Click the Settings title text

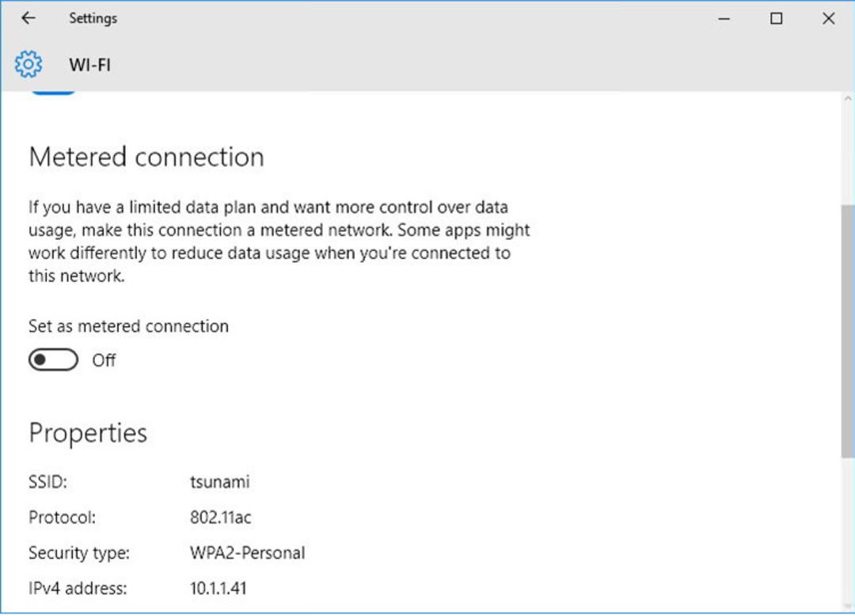coord(93,18)
